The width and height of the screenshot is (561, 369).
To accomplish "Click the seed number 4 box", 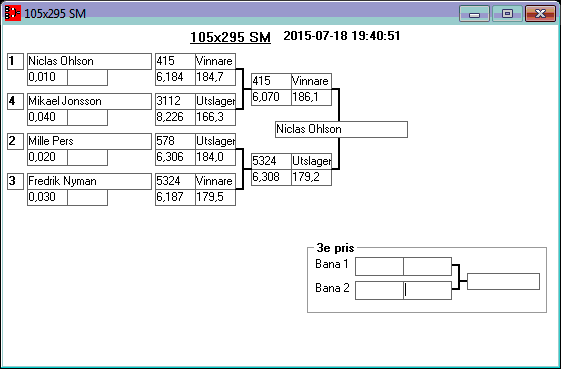I will click(15, 102).
